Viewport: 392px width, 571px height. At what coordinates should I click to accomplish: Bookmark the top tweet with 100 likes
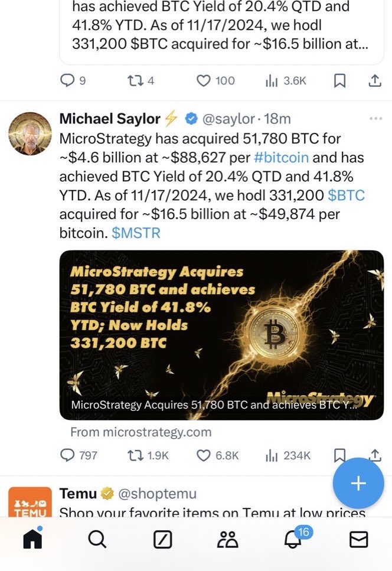339,81
